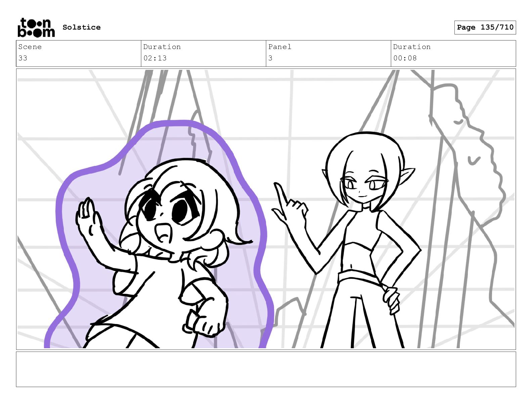Click the 'Page 135/710' box
Viewport: 532px width, 411px height.
pyautogui.click(x=485, y=28)
